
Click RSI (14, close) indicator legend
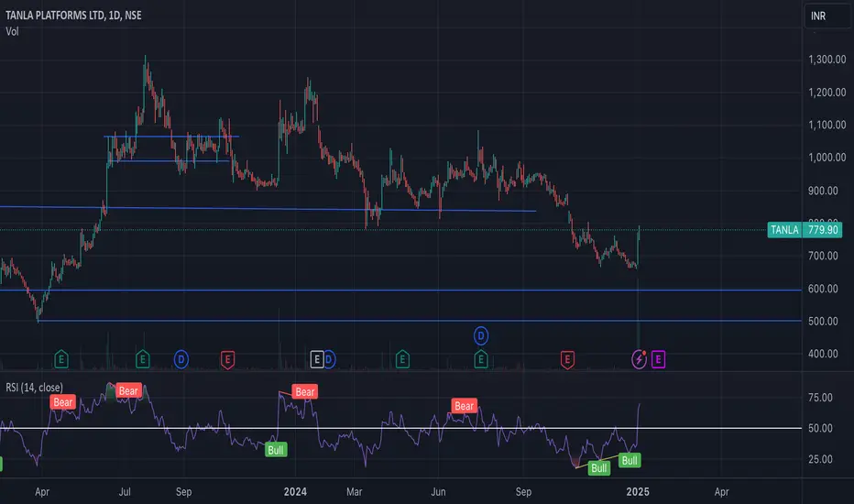34,388
